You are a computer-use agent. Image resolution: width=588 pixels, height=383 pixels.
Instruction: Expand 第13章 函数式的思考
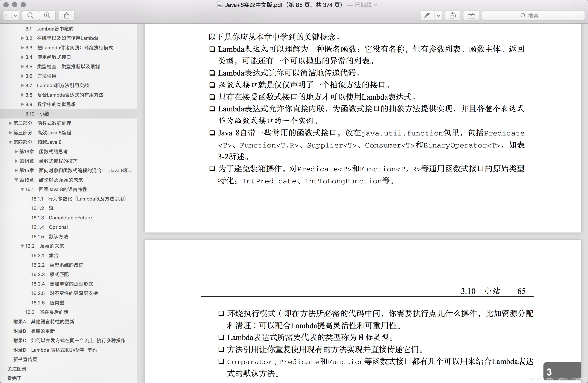click(x=16, y=151)
